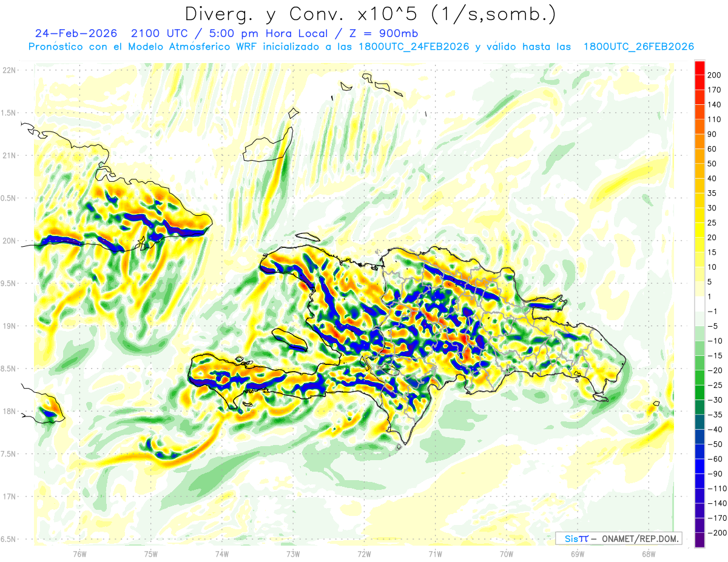Click the '1800UTC_26FEB2026' valid-until time
The image size is (728, 562).
click(638, 46)
